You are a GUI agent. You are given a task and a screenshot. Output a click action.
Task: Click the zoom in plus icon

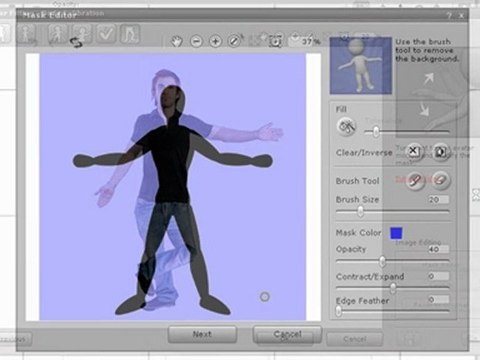click(215, 42)
